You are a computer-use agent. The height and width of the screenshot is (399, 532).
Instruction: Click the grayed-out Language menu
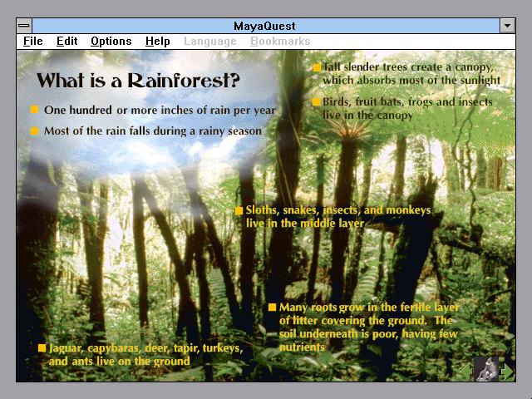(x=210, y=42)
